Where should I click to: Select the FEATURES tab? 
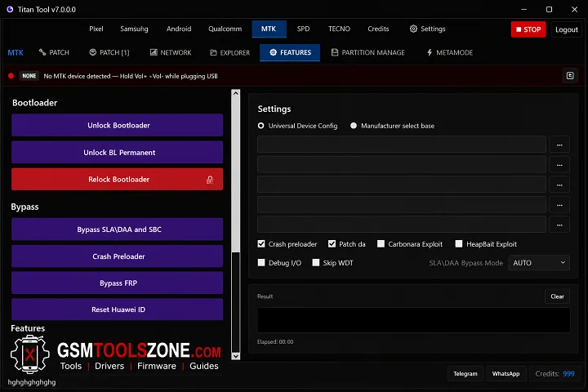pos(290,52)
